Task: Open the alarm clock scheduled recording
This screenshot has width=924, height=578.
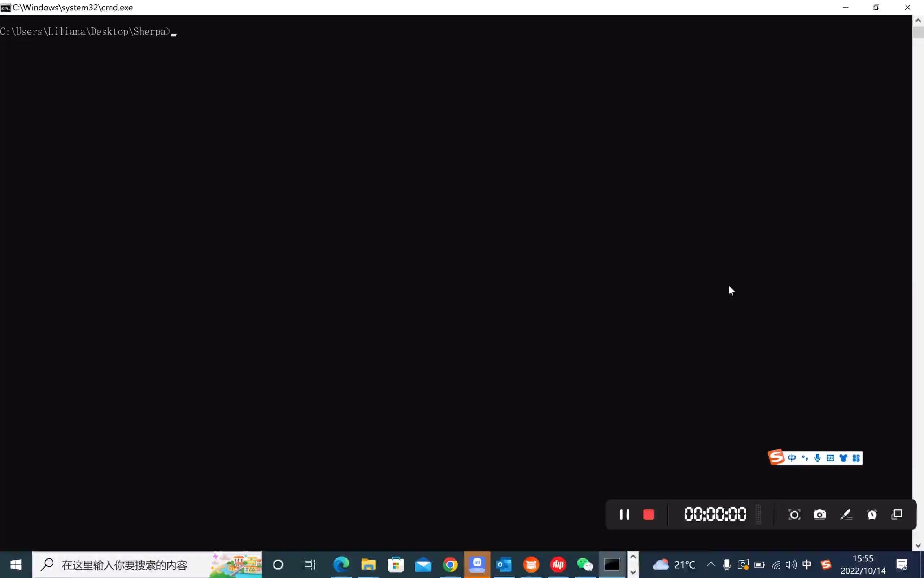Action: coord(872,514)
